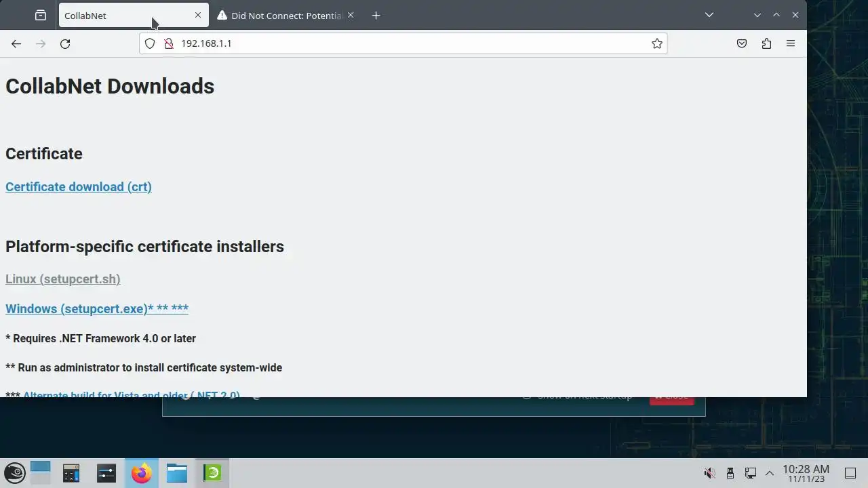Viewport: 868px width, 488px height.
Task: Select the Firefox taskbar icon
Action: click(142, 473)
